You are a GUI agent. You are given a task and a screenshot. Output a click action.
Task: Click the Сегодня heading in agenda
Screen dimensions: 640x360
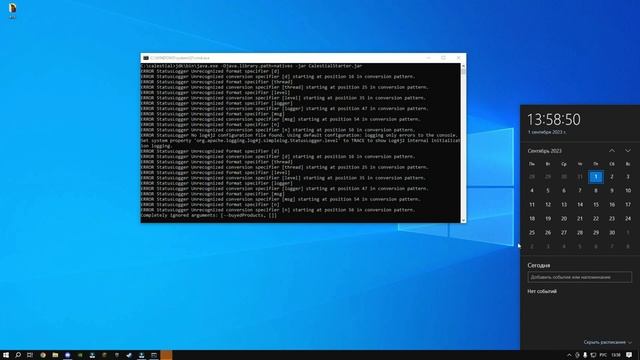[539, 265]
